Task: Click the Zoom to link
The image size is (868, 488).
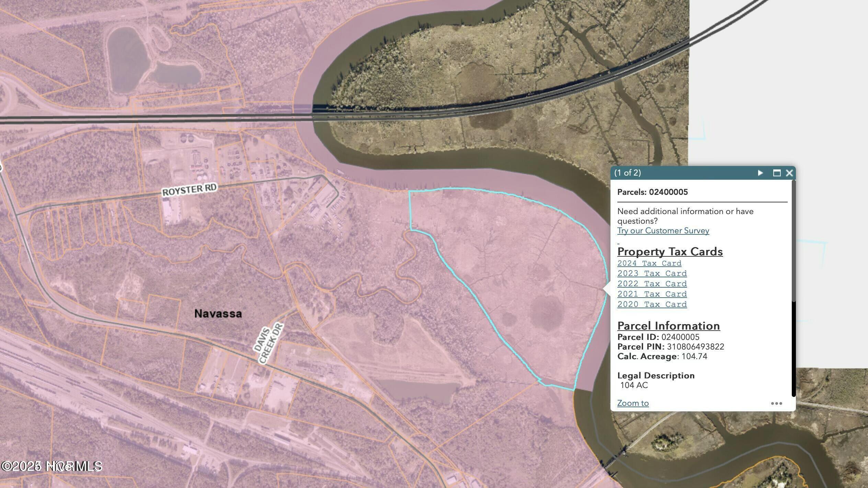Action: [x=633, y=403]
